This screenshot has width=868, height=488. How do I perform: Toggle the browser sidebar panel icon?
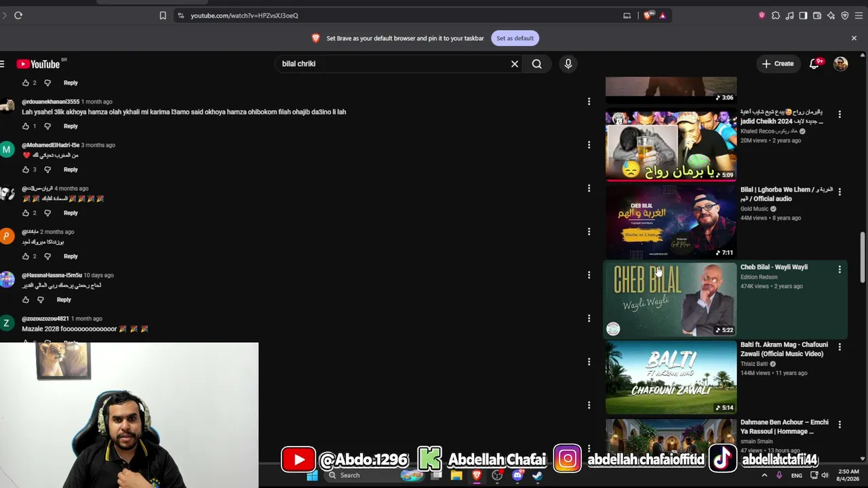(x=803, y=16)
